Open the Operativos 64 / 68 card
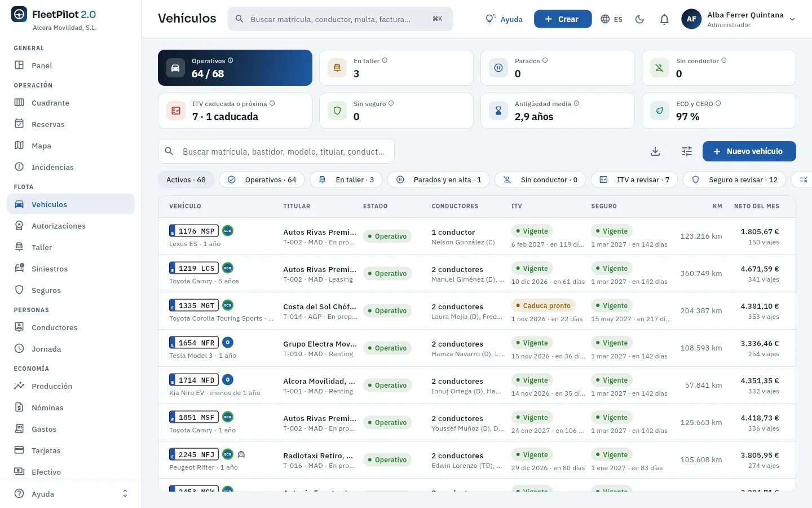Image resolution: width=812 pixels, height=508 pixels. 235,68
